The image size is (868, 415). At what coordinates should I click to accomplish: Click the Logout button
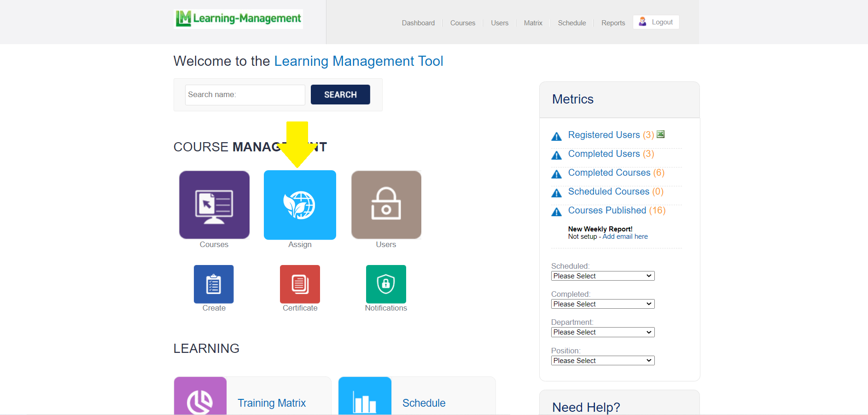tap(656, 22)
